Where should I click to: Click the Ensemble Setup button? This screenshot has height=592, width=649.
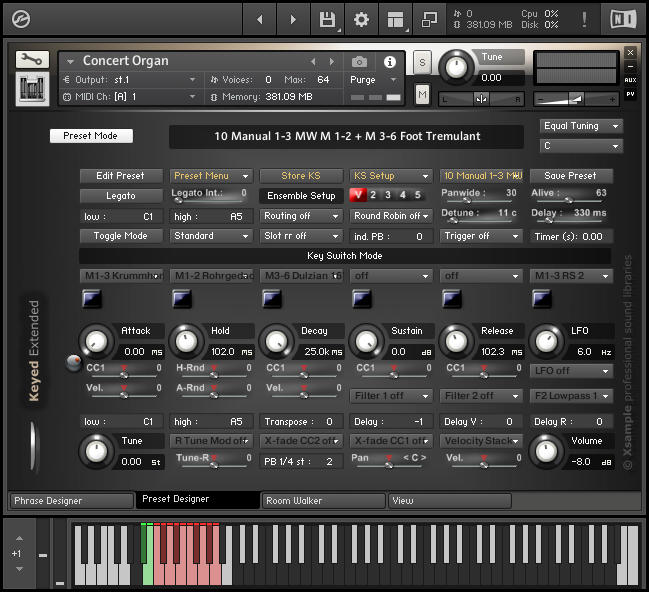point(301,196)
